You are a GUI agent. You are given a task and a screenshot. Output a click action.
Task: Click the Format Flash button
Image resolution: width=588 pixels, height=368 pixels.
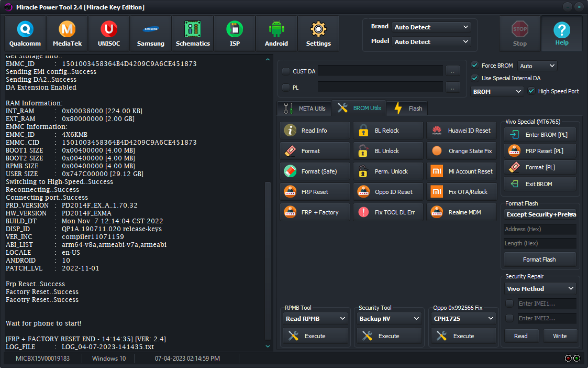point(540,259)
